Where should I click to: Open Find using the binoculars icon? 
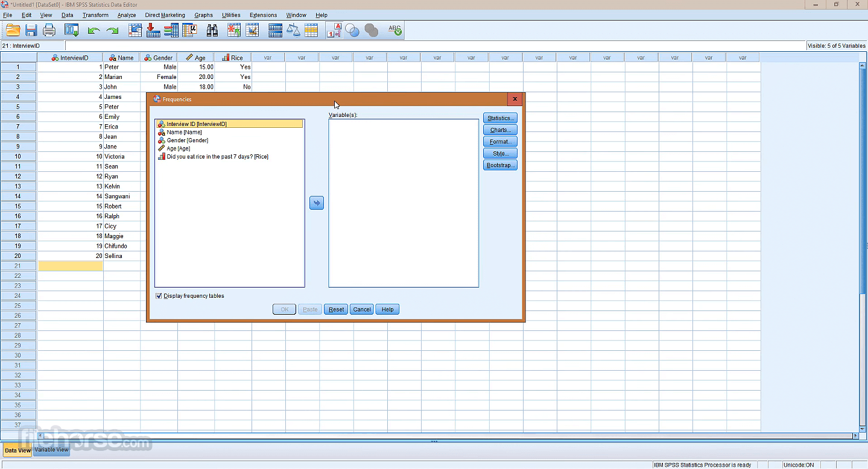click(212, 30)
